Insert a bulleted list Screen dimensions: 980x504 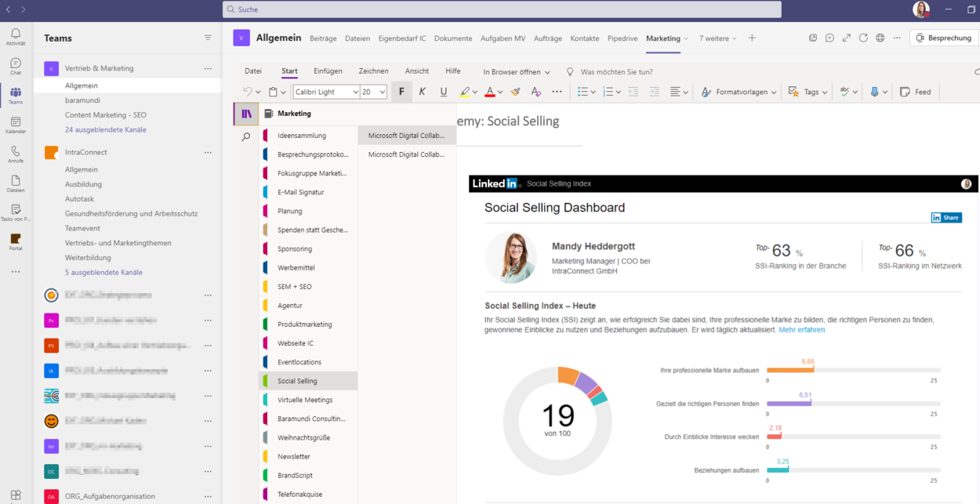tap(583, 92)
